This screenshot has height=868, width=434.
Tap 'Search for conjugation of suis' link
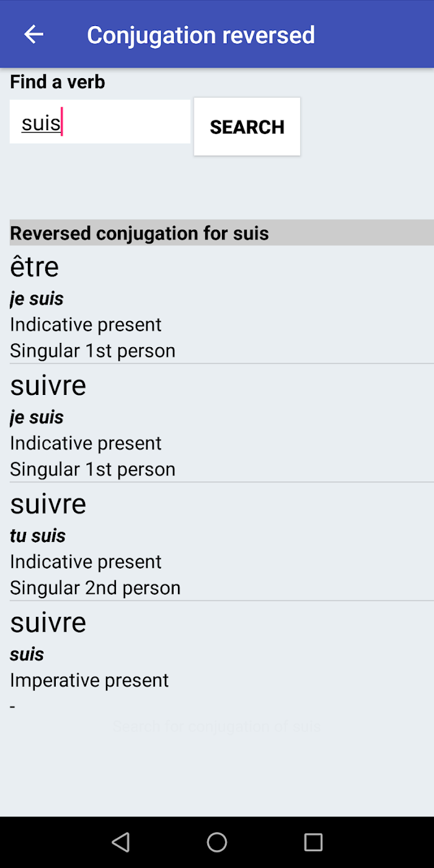coord(217,727)
